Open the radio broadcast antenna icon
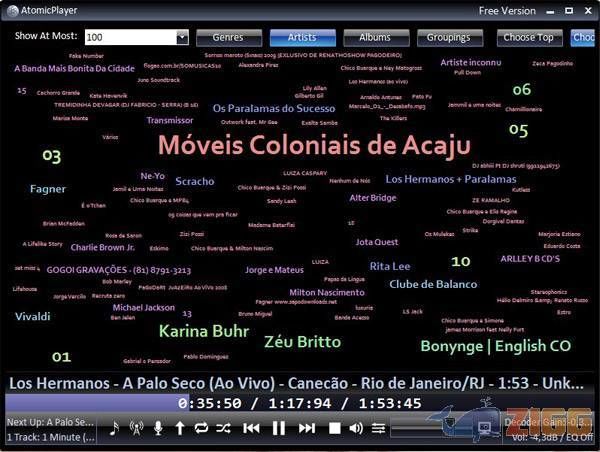This screenshot has height=452, width=600. click(x=136, y=428)
